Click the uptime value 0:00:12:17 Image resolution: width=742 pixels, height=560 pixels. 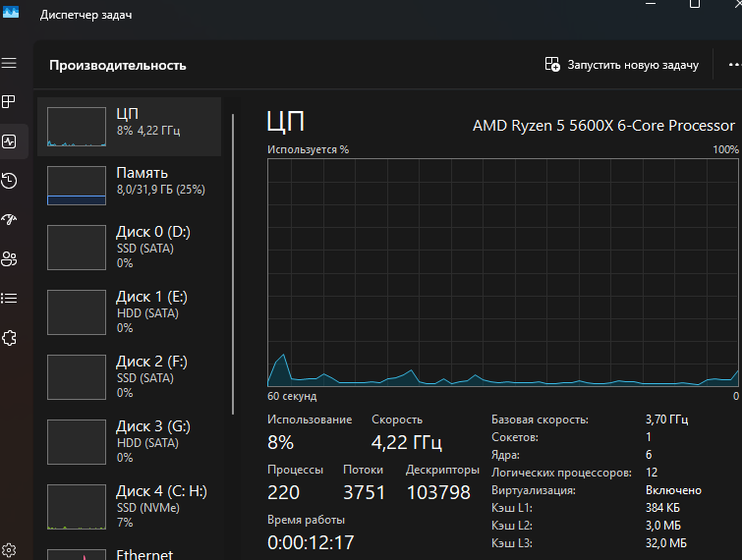pyautogui.click(x=311, y=543)
